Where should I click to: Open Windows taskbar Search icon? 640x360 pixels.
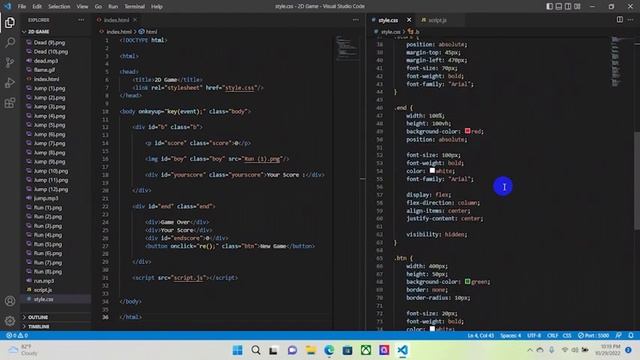[x=256, y=350]
